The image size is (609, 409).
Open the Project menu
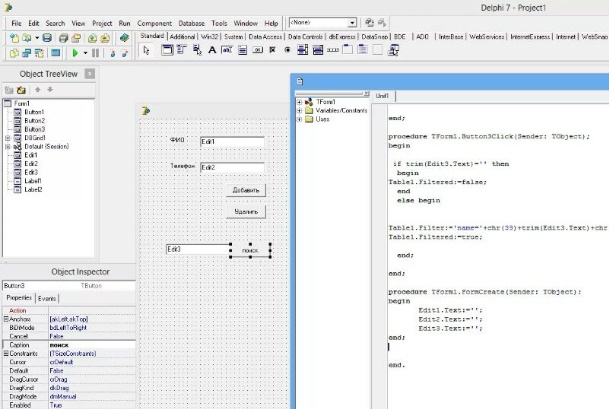(102, 23)
